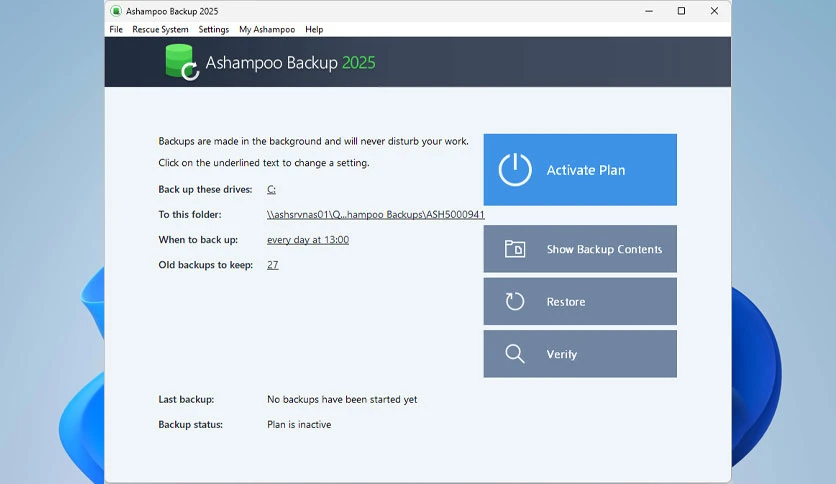Close the Ashampoo Backup window
This screenshot has height=484, width=836.
click(714, 11)
